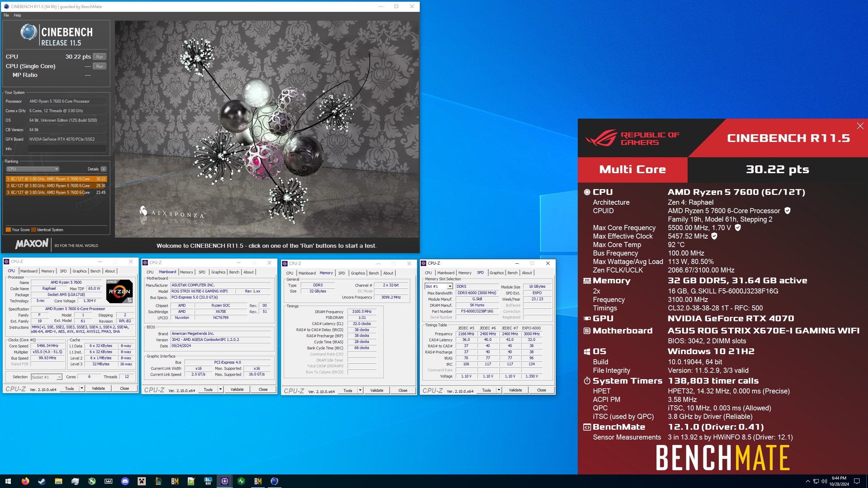Image resolution: width=868 pixels, height=488 pixels.
Task: Click the Cinebench sphere logo
Action: point(28,33)
